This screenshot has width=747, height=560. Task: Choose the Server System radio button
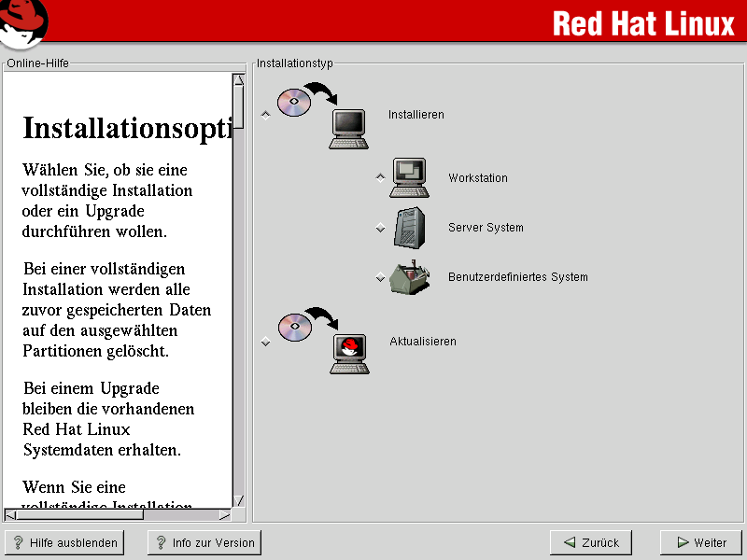coord(380,228)
